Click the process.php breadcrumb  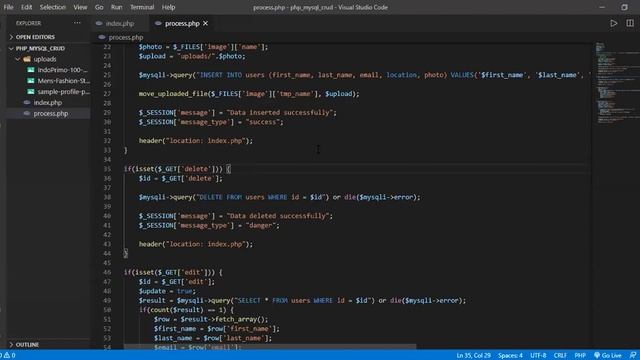point(126,38)
